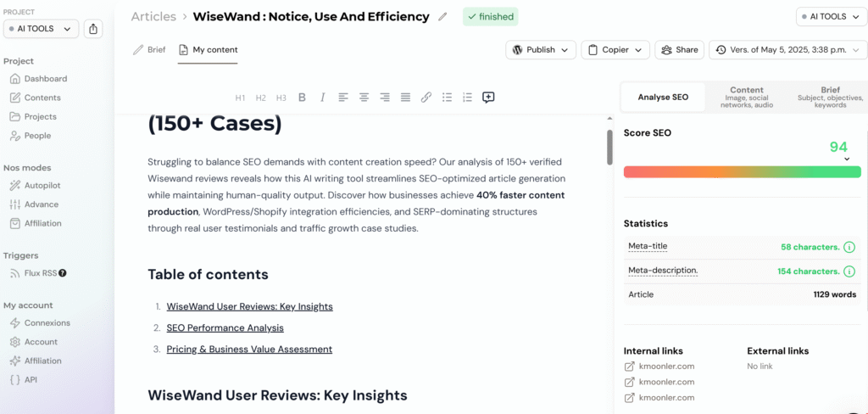Click the Articles breadcrumb link
The height and width of the screenshot is (414, 868).
pyautogui.click(x=153, y=17)
